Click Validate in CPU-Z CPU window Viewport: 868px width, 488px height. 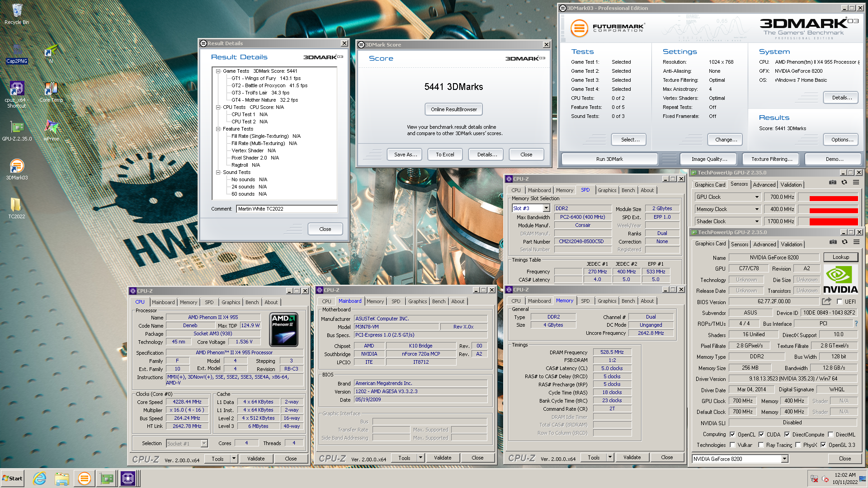(x=256, y=459)
